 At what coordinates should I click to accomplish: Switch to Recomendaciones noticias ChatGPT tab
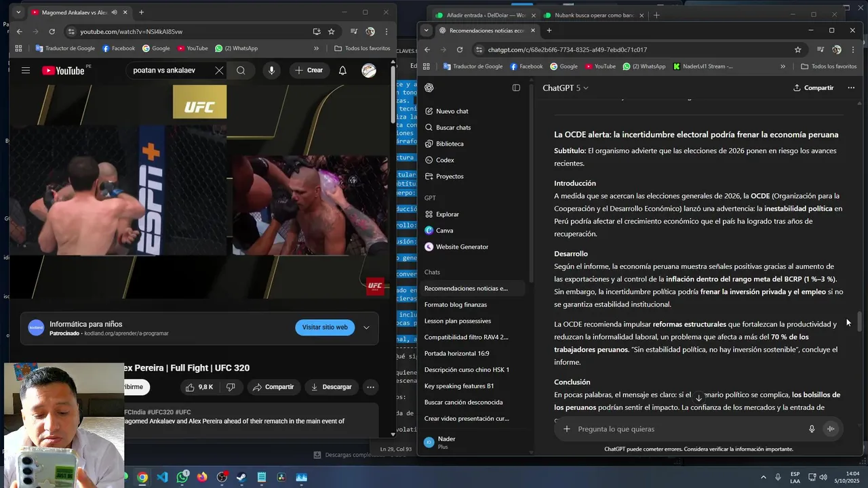[487, 30]
